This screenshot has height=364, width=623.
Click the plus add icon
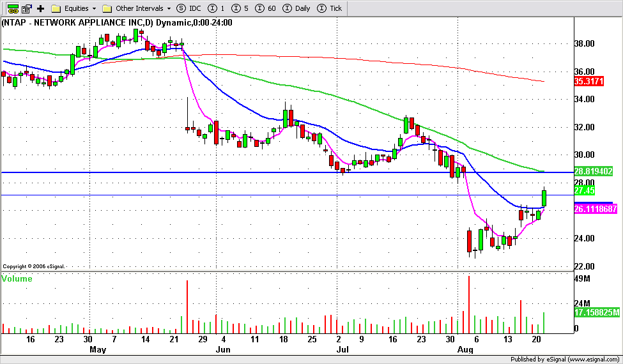click(x=40, y=8)
